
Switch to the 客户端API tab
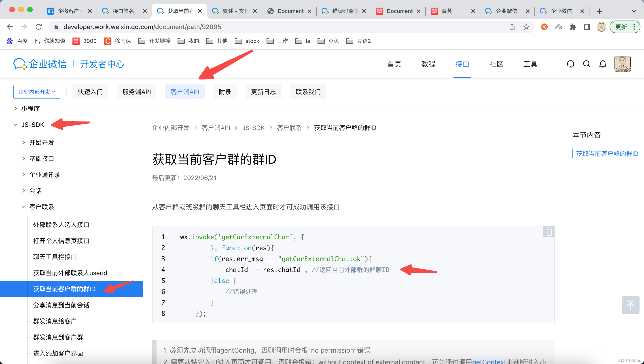[x=185, y=92]
